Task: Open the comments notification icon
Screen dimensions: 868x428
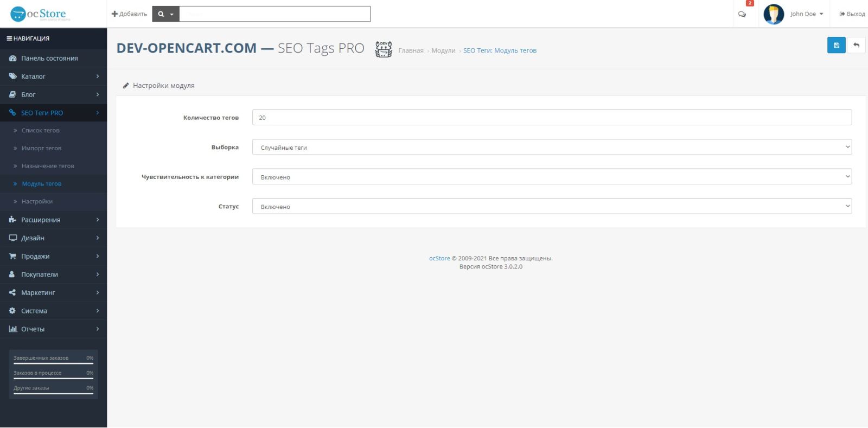Action: click(742, 15)
